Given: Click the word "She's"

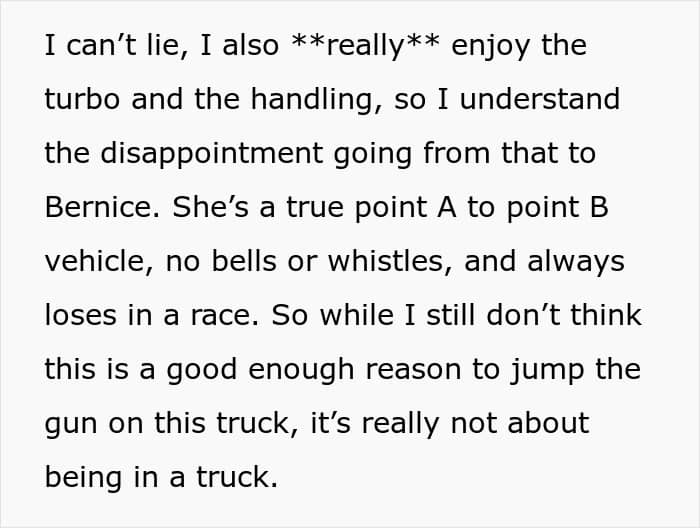Looking at the screenshot, I should [x=210, y=207].
